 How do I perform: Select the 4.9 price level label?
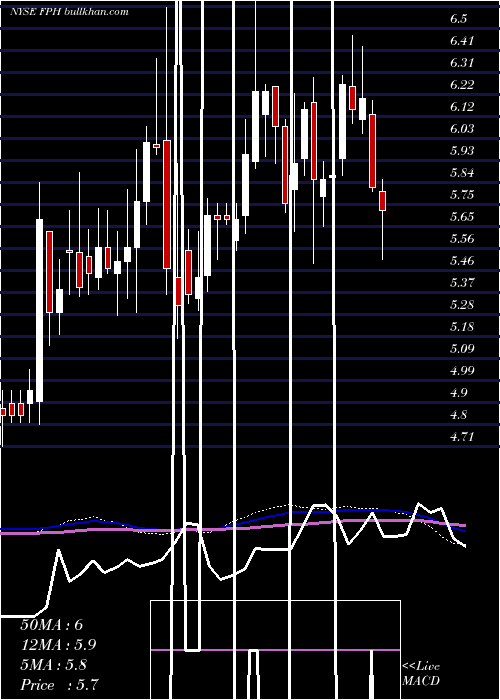459,393
